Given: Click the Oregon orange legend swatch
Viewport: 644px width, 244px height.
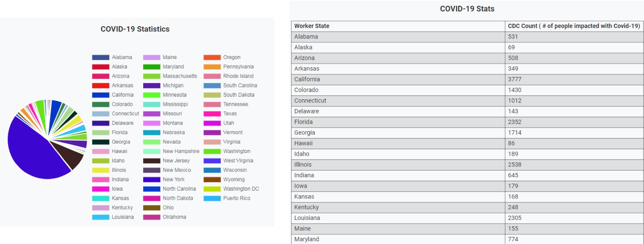Looking at the screenshot, I should pyautogui.click(x=212, y=57).
